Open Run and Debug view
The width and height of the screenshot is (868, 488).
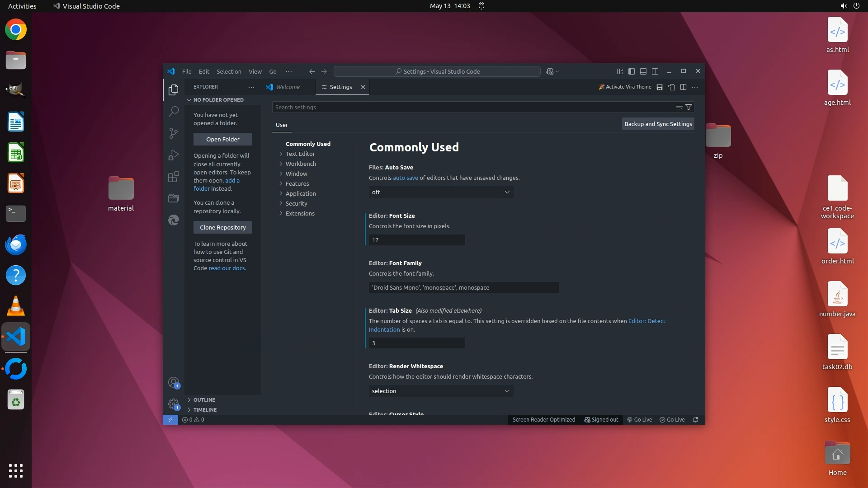point(174,155)
